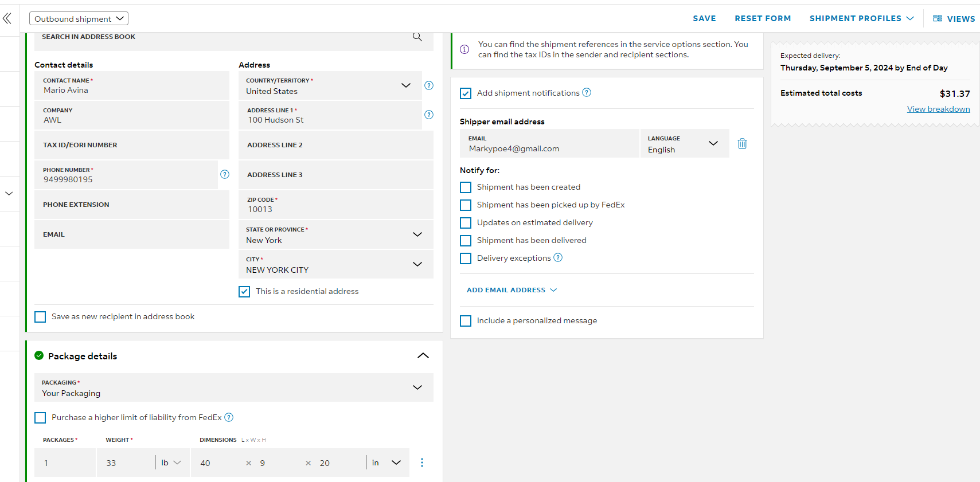Open Shipment Profiles menu
Screen dimensions: 980x482
tap(861, 18)
